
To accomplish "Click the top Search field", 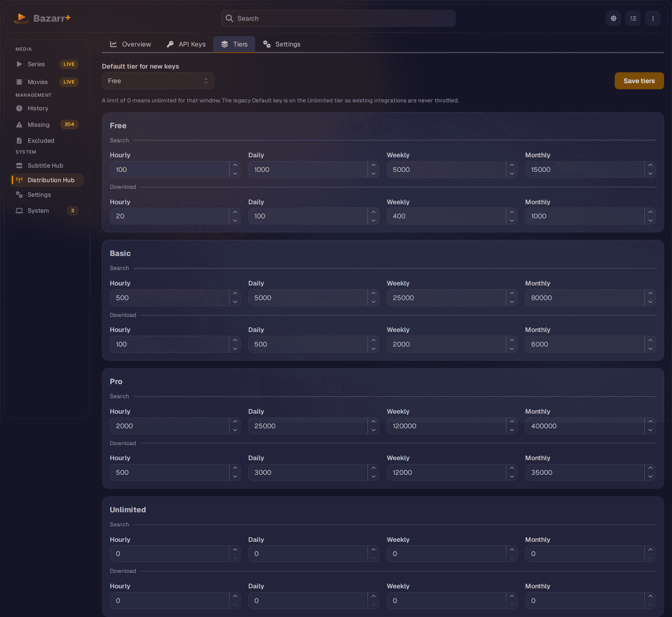I will point(338,18).
